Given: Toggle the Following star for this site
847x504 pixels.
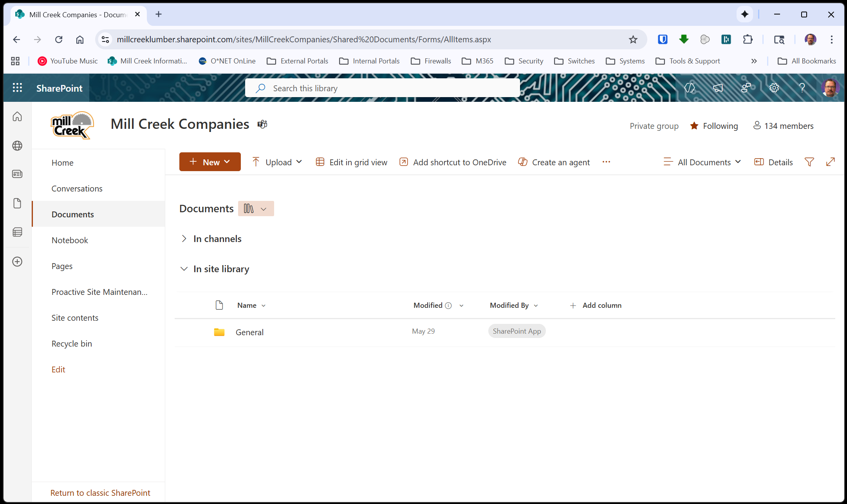Looking at the screenshot, I should coord(694,126).
